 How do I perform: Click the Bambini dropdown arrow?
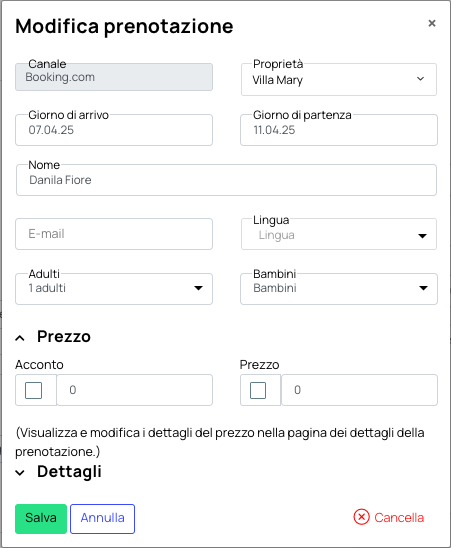[423, 288]
